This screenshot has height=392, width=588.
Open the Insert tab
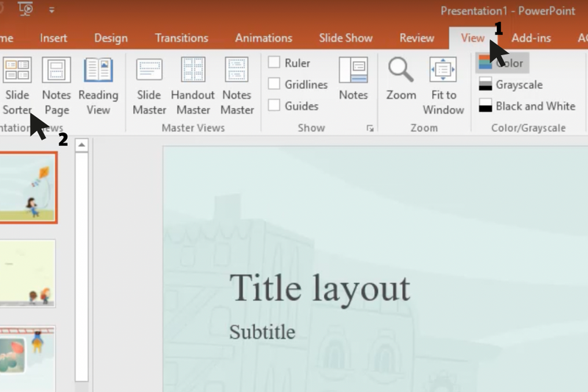pos(53,38)
